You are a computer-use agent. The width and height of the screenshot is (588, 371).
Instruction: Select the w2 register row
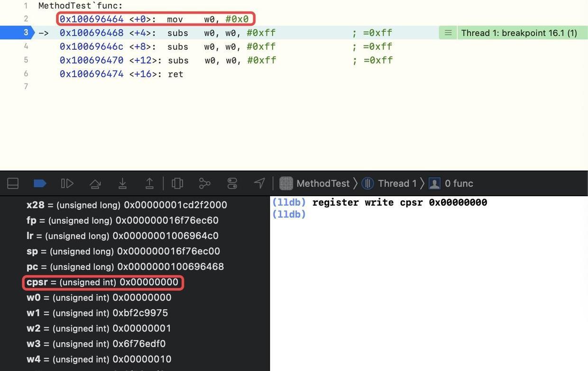(99, 328)
